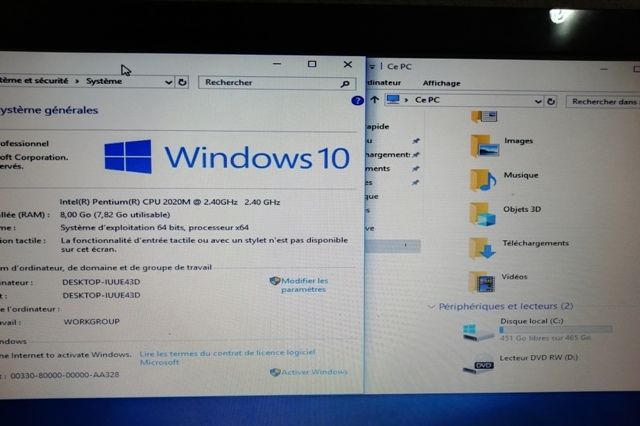Image resolution: width=640 pixels, height=426 pixels.
Task: Click chevron before Système in breadcrumb
Action: (x=77, y=81)
